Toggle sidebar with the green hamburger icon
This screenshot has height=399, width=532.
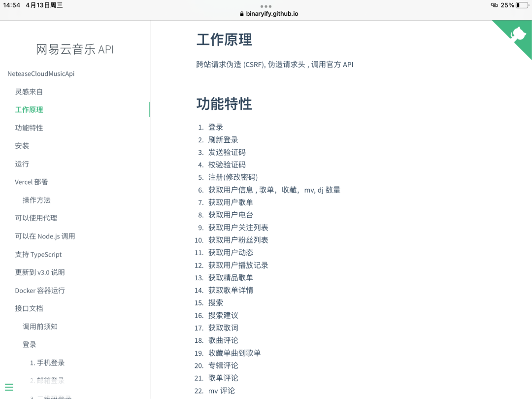(9, 387)
